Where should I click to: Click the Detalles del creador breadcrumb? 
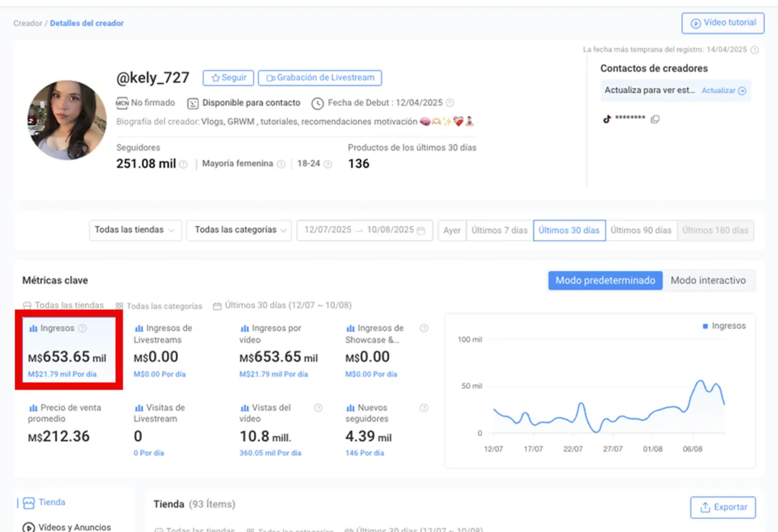pos(87,23)
